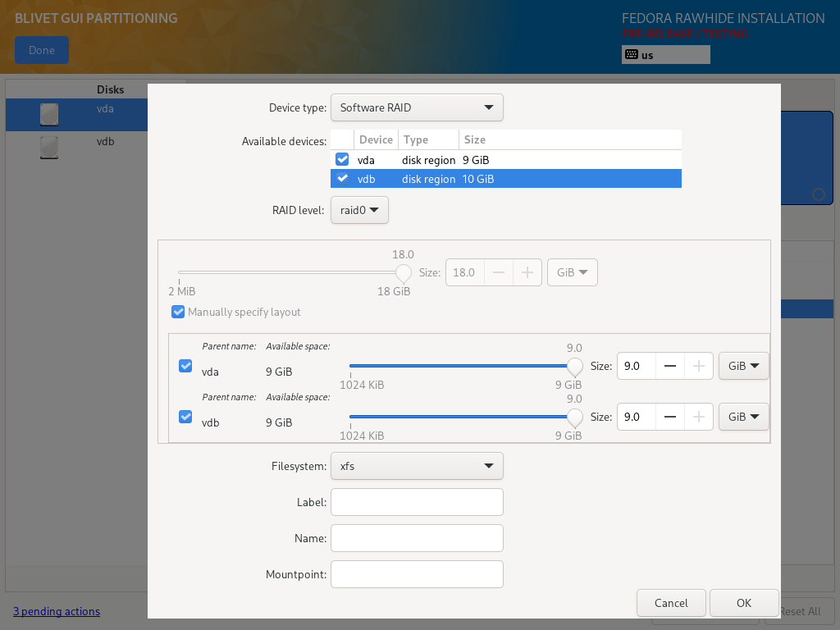The image size is (840, 630).
Task: Decrease vdb size with minus button
Action: point(670,417)
